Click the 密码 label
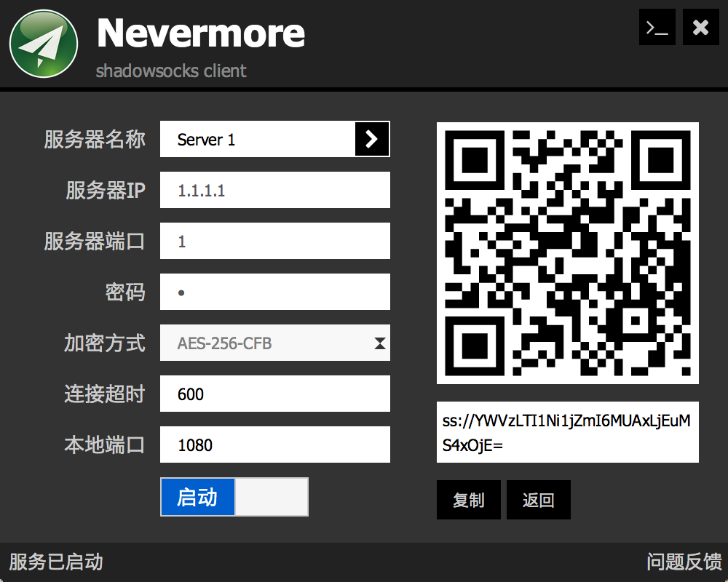728x582 pixels. pos(125,292)
